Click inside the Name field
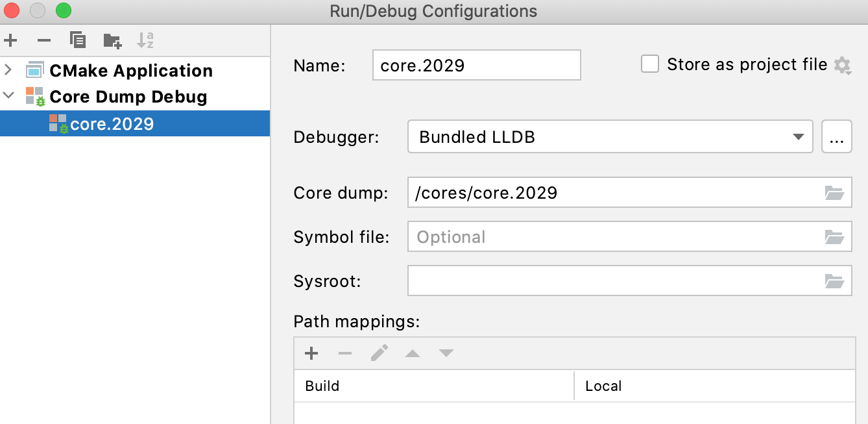Viewport: 868px width, 424px height. click(476, 65)
